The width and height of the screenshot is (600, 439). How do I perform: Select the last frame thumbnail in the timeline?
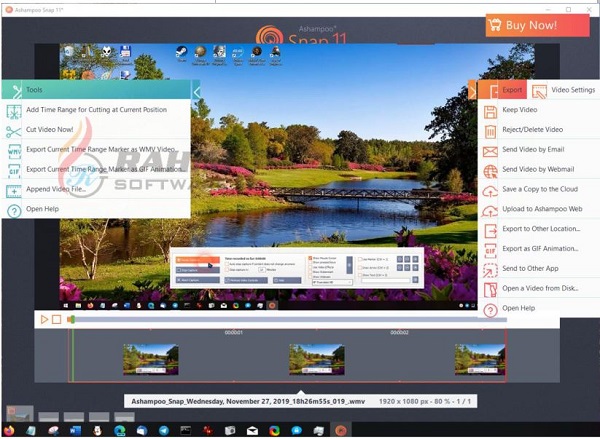480,359
